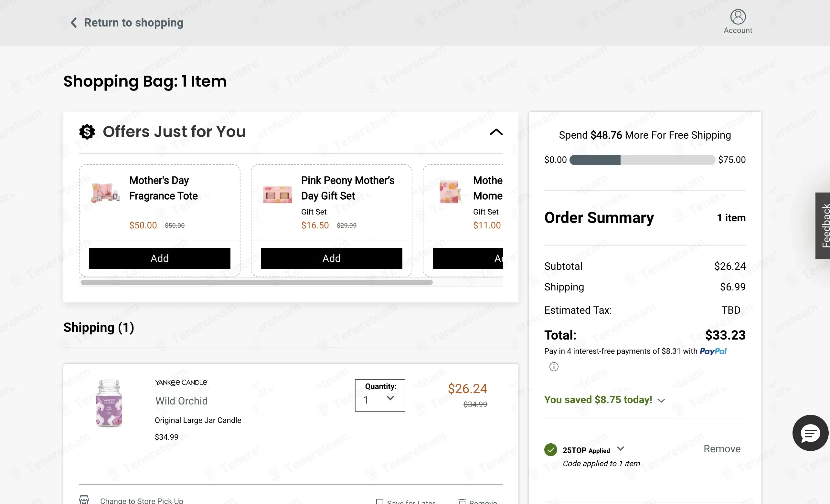The height and width of the screenshot is (504, 830).
Task: Click the Yankee Candle brand logo
Action: click(181, 383)
